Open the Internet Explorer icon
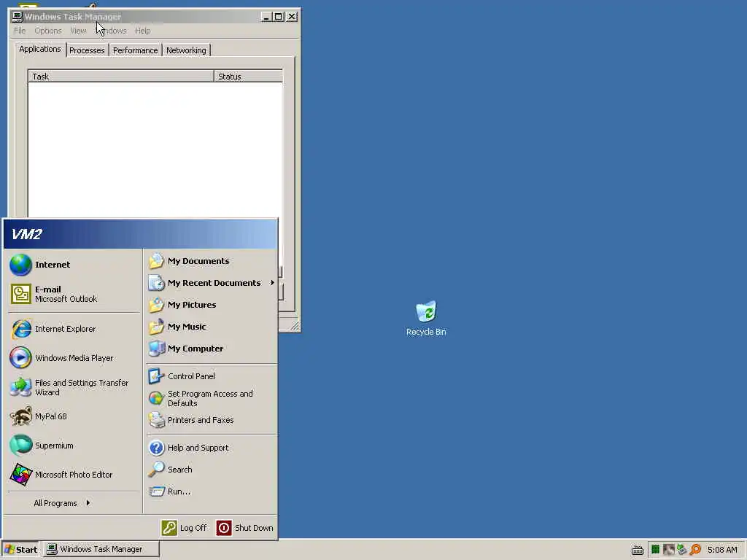Viewport: 747px width, 560px height. [20, 329]
